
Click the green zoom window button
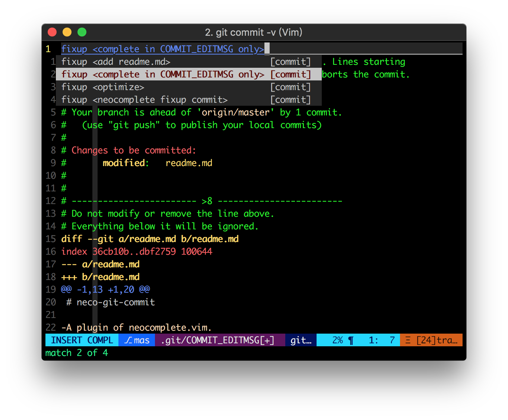tap(82, 32)
